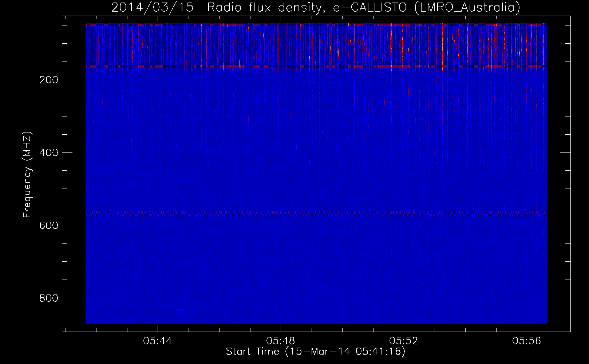Screen dimensions: 589x364
Task: Click the 05:44 time axis label
Action: pos(157,341)
